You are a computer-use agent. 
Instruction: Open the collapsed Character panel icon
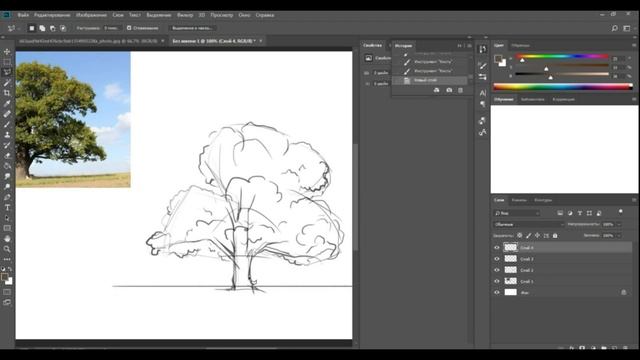pyautogui.click(x=482, y=93)
